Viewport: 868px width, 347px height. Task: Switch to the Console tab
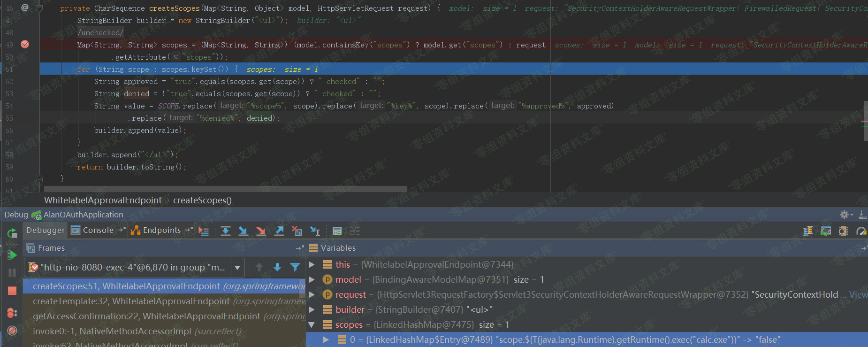(x=98, y=230)
